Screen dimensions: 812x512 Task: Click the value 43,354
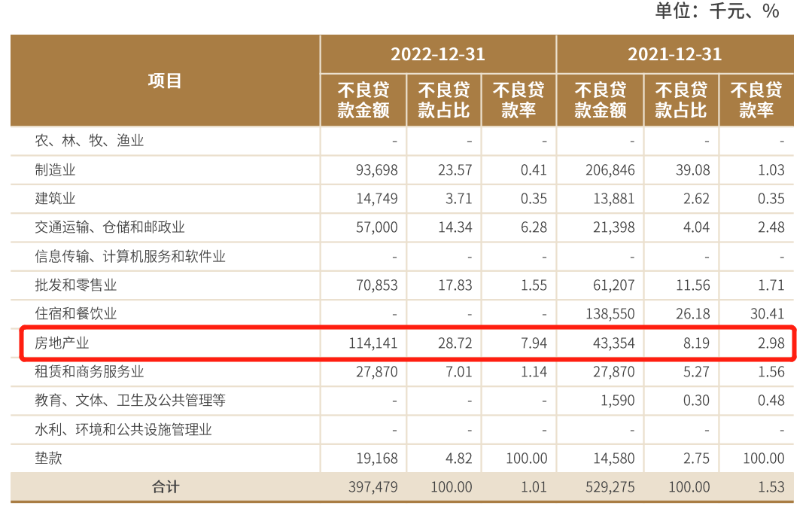coord(613,343)
